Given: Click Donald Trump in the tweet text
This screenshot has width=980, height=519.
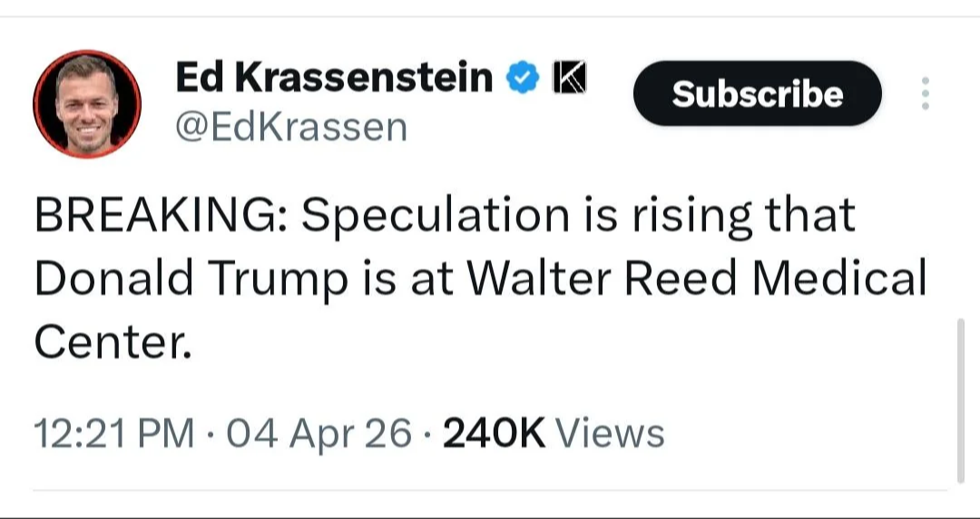Looking at the screenshot, I should tap(191, 279).
